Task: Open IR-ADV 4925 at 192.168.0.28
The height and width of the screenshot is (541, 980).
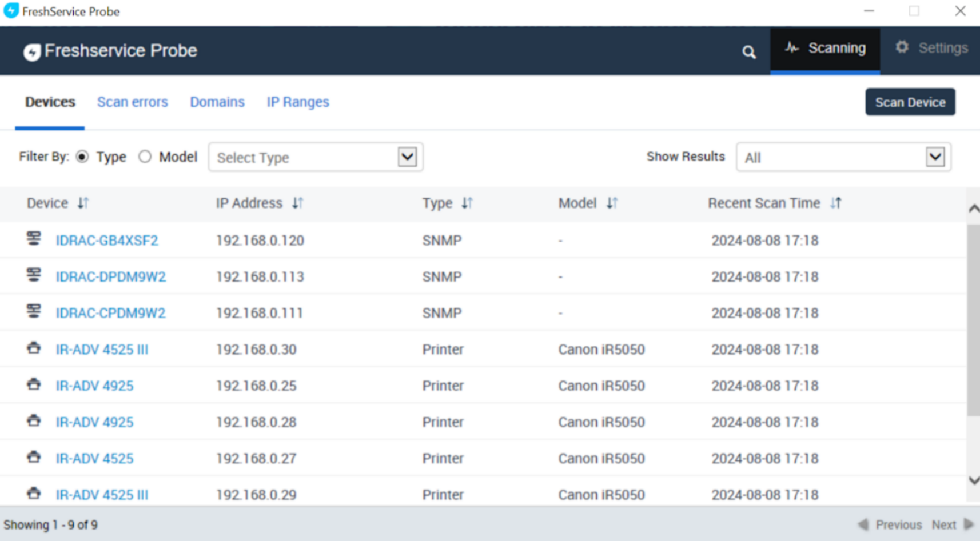Action: pos(94,423)
